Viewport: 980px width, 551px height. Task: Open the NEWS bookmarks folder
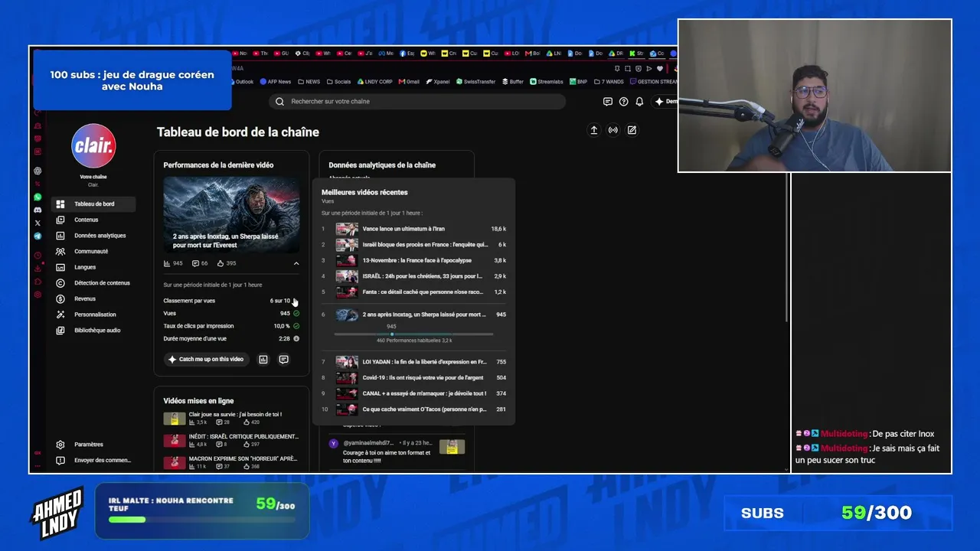[309, 82]
